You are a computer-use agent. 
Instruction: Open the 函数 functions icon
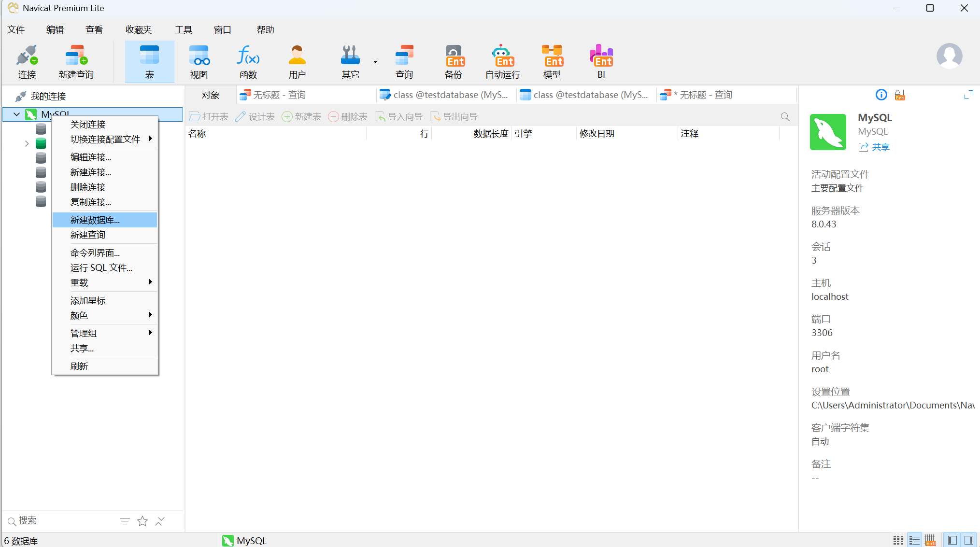[x=248, y=62]
